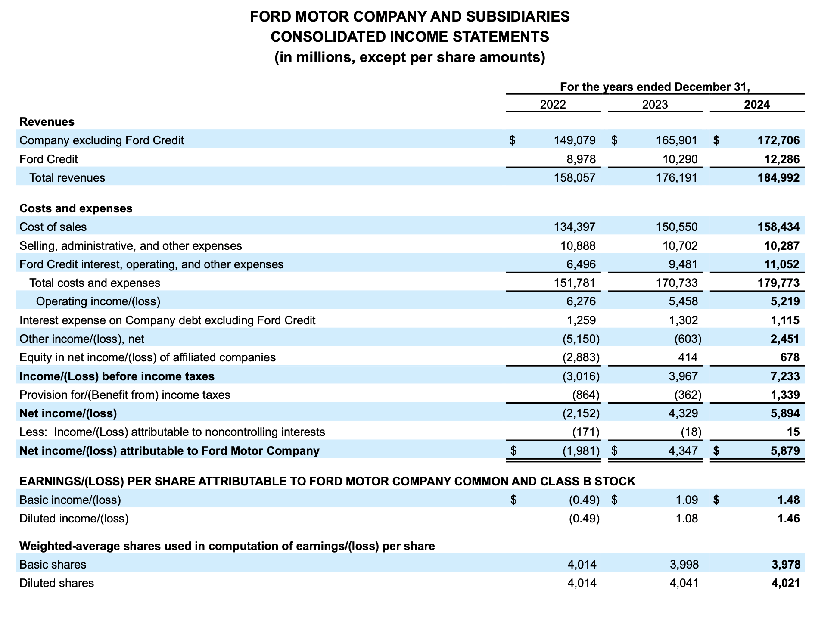Click the Costs and expenses heading
Screen dimensions: 840x640
coord(76,208)
